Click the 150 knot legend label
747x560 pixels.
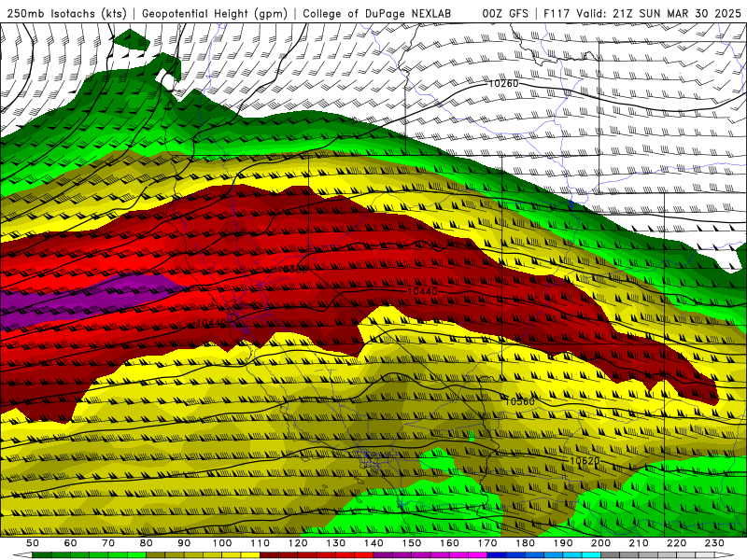412,543
